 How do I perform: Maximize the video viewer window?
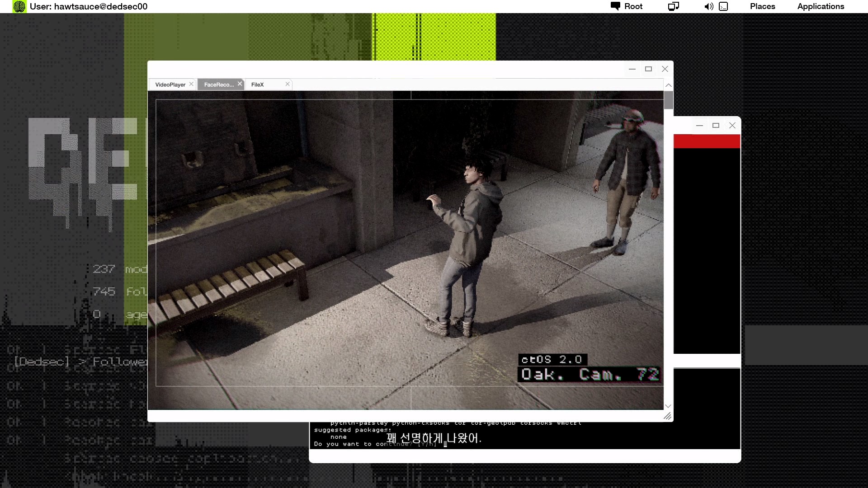(x=648, y=69)
